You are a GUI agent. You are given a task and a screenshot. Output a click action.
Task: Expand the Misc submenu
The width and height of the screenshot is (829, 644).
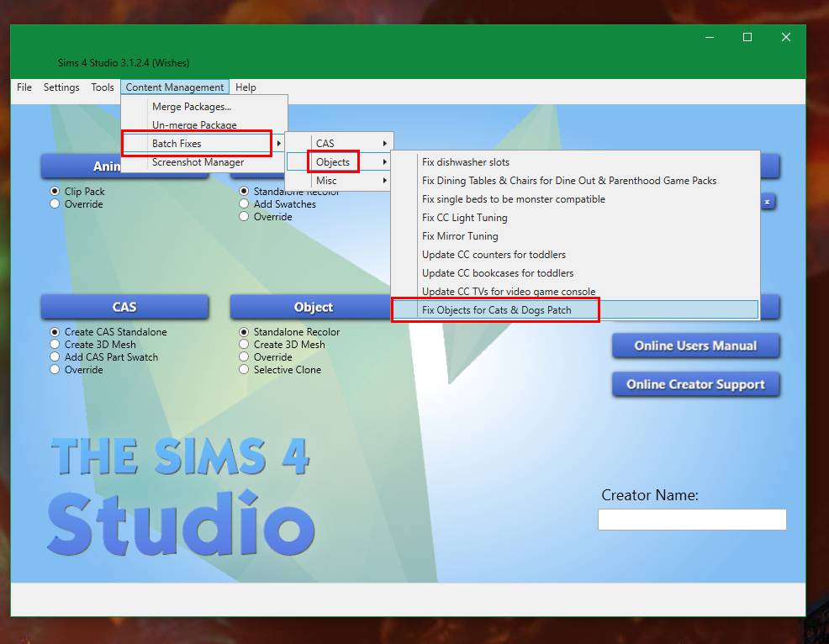click(x=327, y=180)
